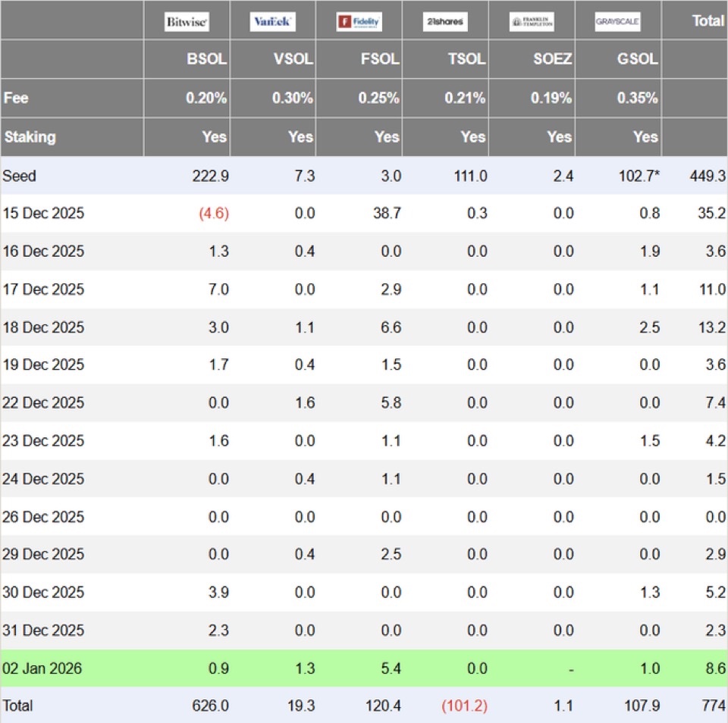The width and height of the screenshot is (728, 723).
Task: Click the 21shares logo
Action: (x=445, y=22)
